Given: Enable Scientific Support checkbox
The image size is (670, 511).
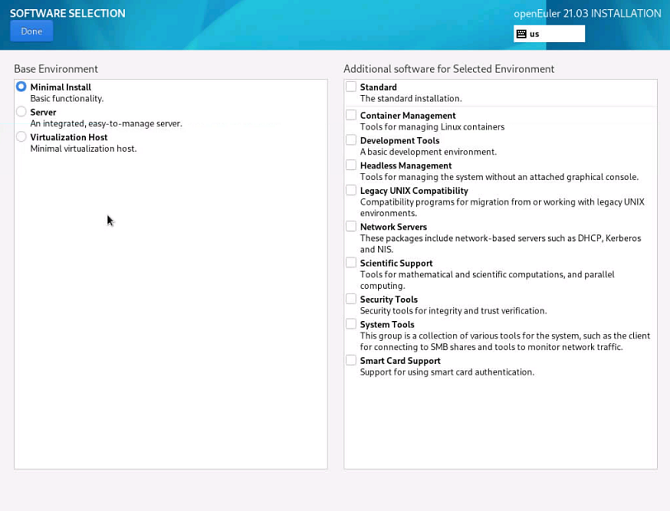Looking at the screenshot, I should [x=351, y=263].
